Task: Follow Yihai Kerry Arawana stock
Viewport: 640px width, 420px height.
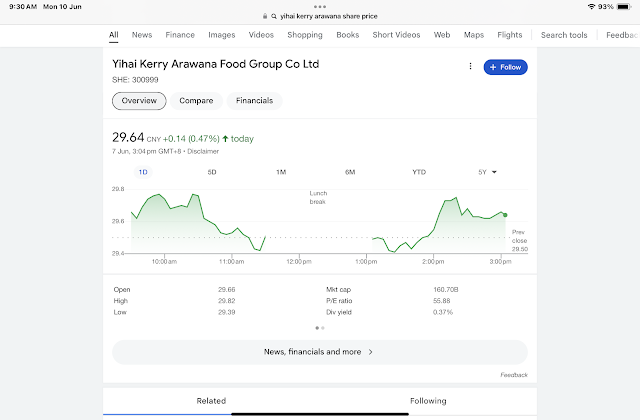Action: pos(505,67)
